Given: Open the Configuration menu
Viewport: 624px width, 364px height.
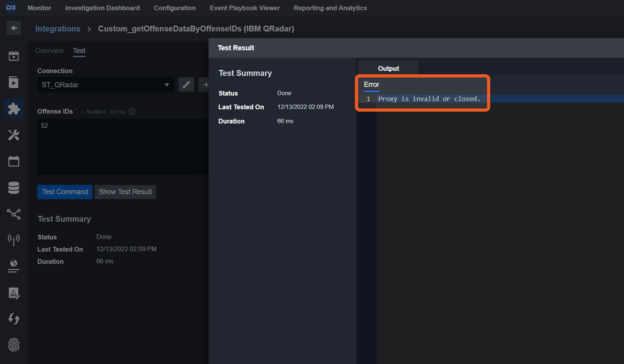Looking at the screenshot, I should point(175,8).
